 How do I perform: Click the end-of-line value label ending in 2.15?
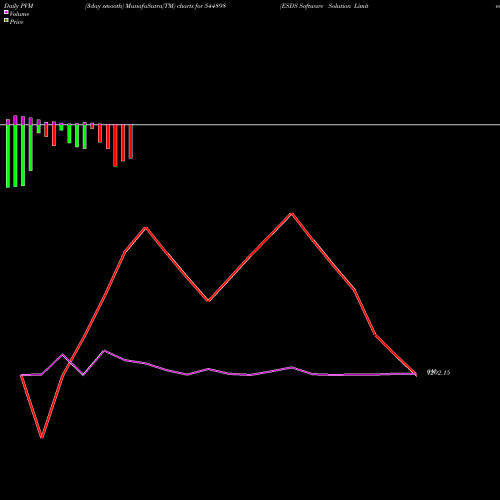(438, 373)
